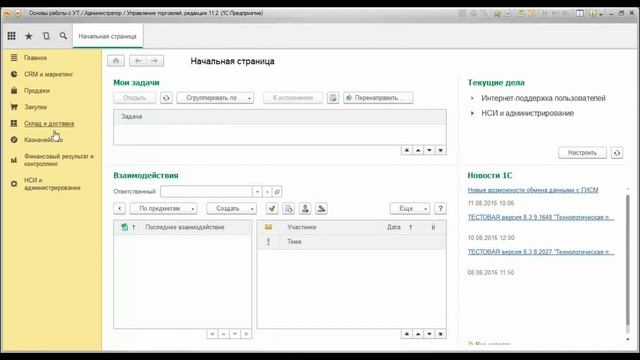This screenshot has height=360, width=640.
Task: Jump to first task with top arrow
Action: (x=407, y=151)
